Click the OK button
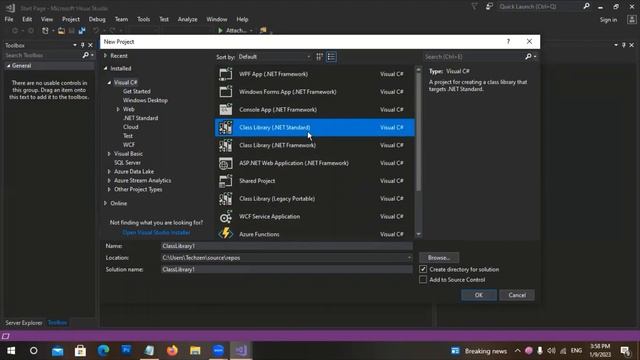The width and height of the screenshot is (640, 360). coord(479,295)
